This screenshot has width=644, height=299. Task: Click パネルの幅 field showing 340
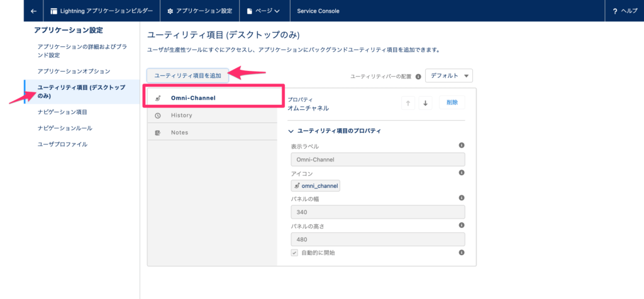[377, 212]
